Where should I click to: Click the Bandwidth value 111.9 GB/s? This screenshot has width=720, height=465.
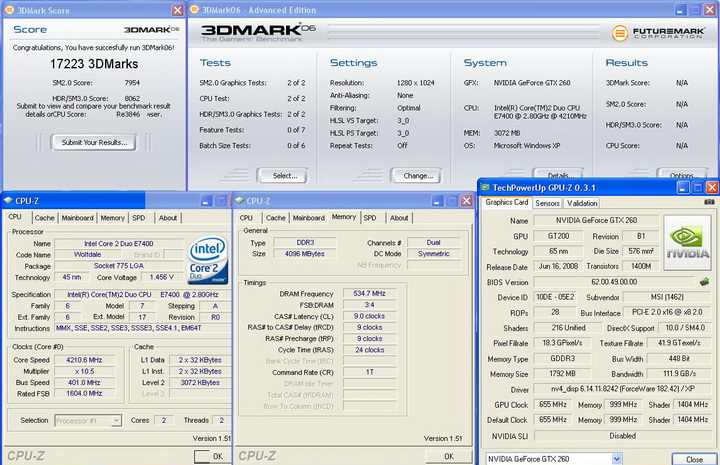[x=679, y=374]
